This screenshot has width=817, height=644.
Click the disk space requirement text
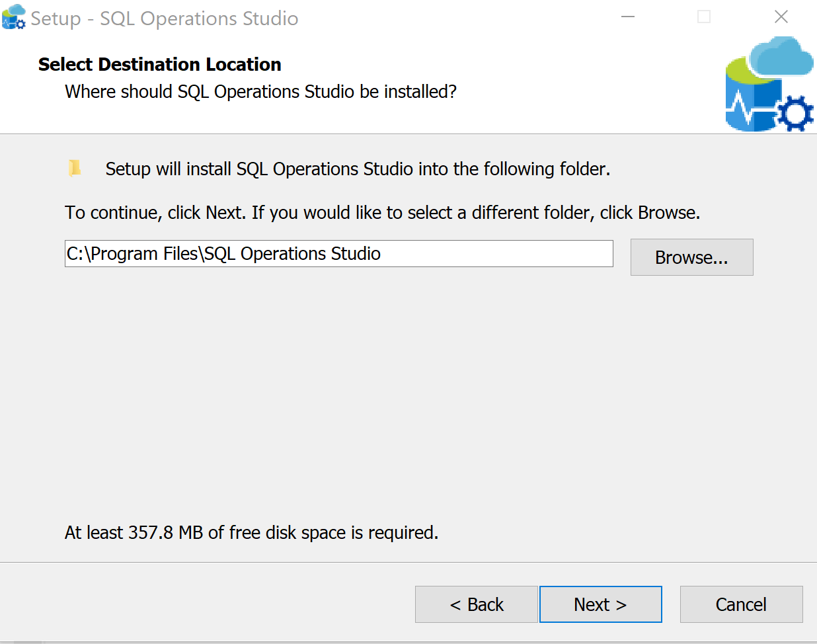(x=253, y=532)
